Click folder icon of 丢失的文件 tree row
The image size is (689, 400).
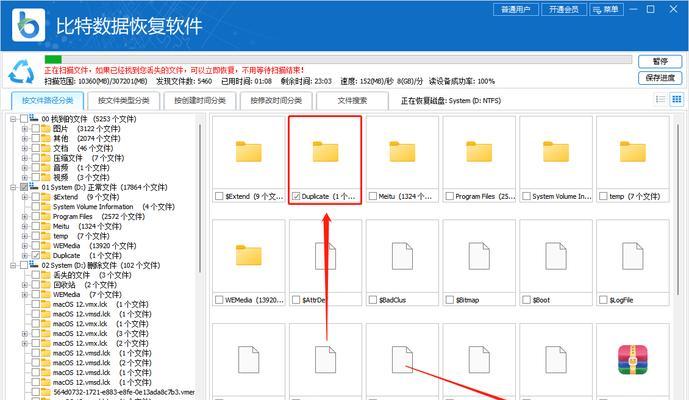[46, 275]
